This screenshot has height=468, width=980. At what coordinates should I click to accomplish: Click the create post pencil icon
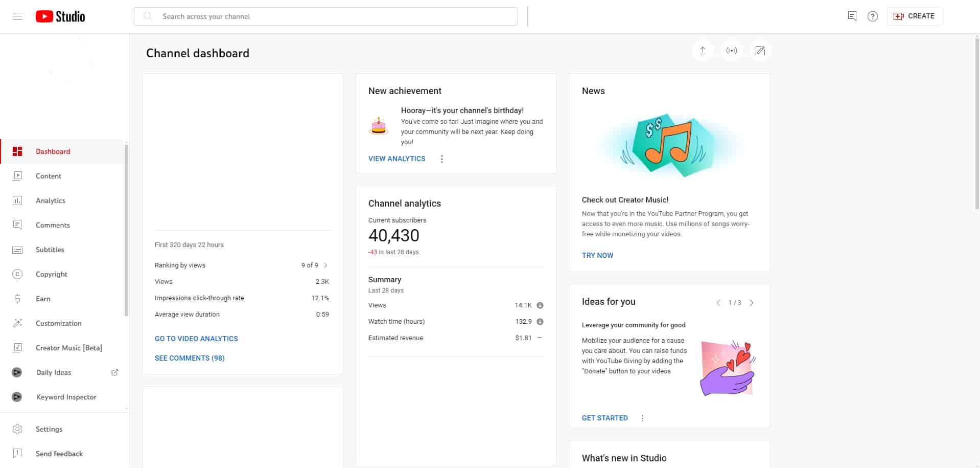[760, 51]
